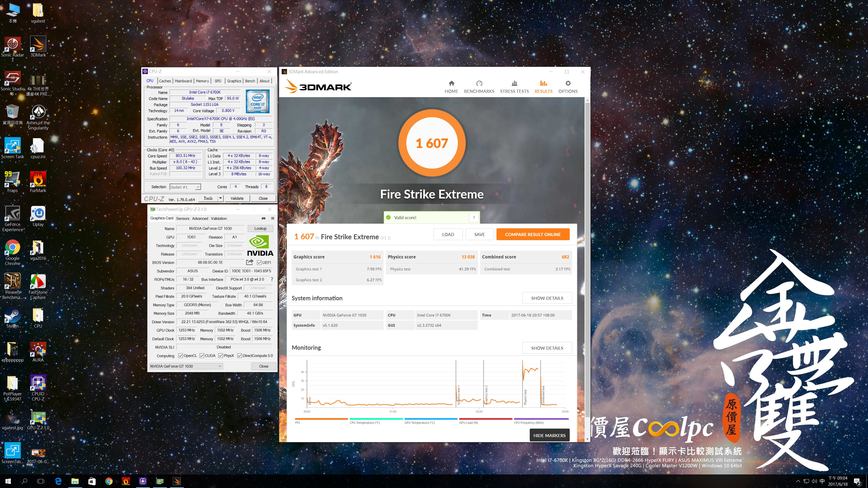
Task: Click orange FPS legend bar
Action: [321, 419]
